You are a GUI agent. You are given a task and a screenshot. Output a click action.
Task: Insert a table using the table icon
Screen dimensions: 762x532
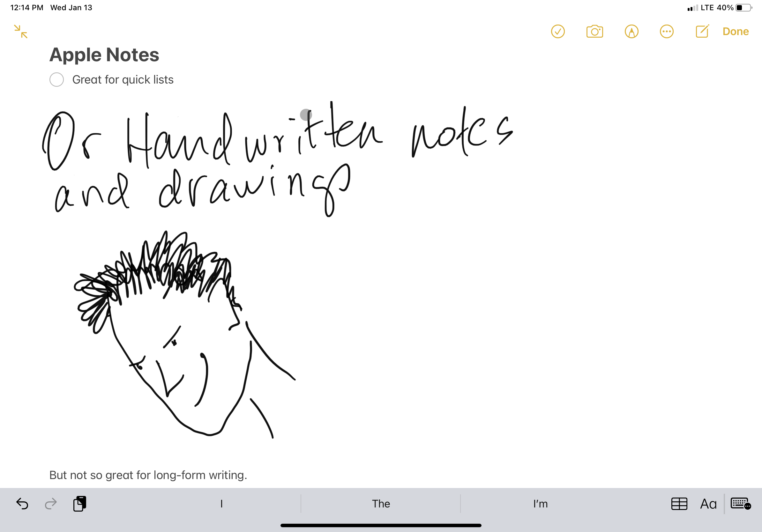679,504
